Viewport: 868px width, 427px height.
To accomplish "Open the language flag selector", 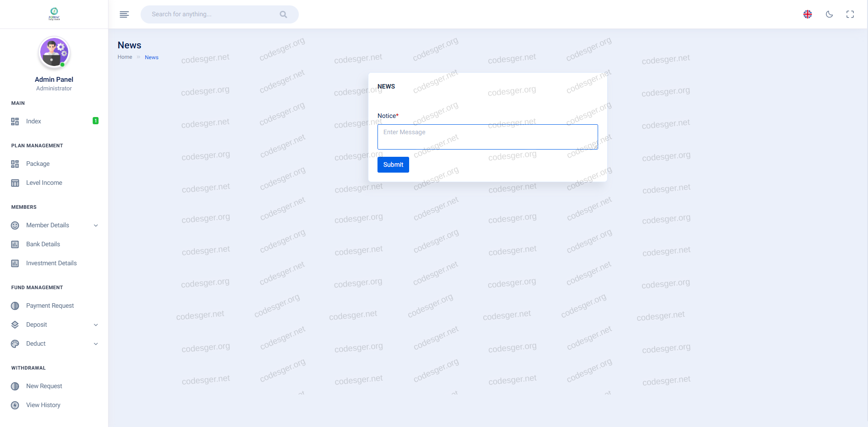I will [x=807, y=14].
